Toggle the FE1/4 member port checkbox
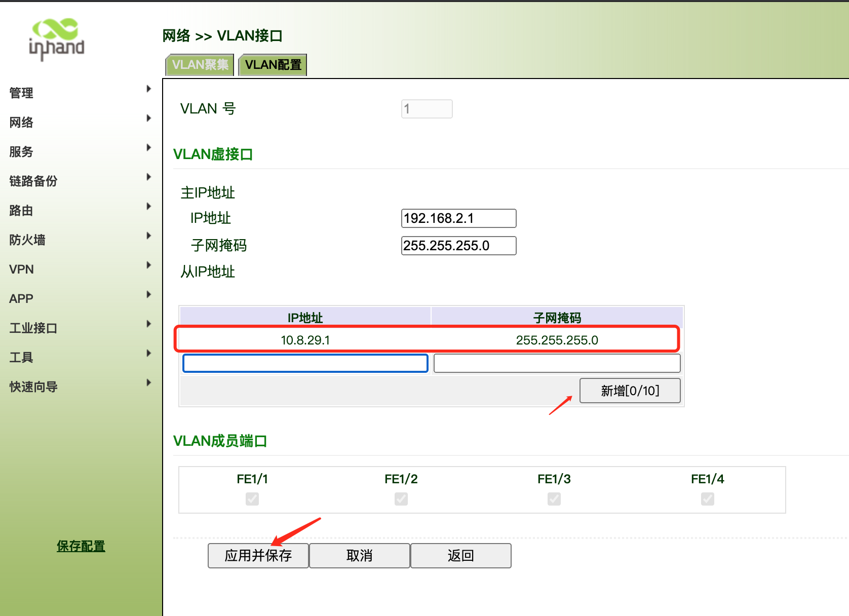The image size is (849, 616). click(x=708, y=499)
